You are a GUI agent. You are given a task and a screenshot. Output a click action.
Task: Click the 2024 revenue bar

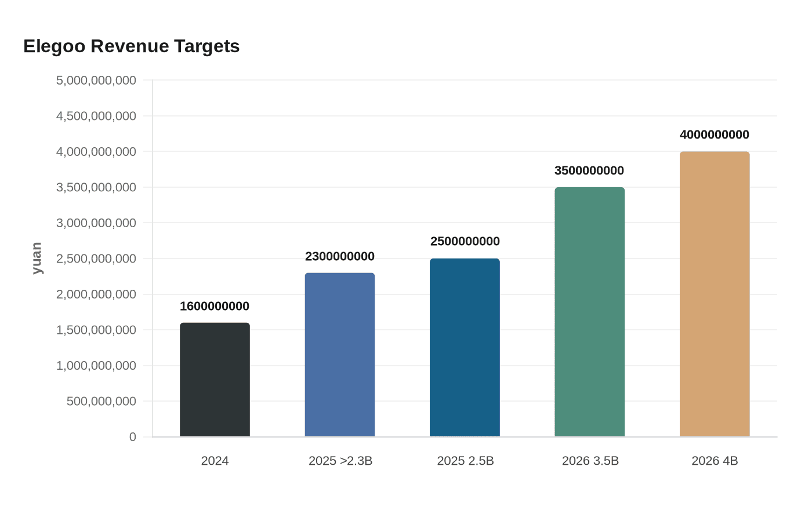[215, 380]
